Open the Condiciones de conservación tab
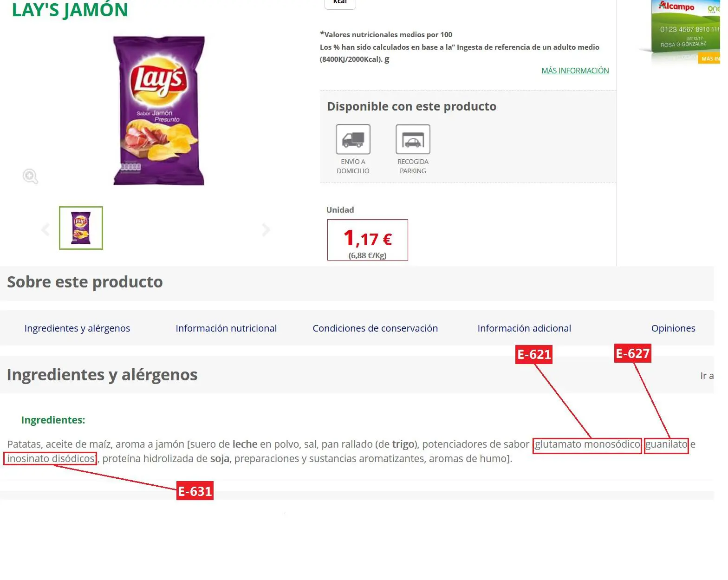The height and width of the screenshot is (580, 728). point(375,328)
